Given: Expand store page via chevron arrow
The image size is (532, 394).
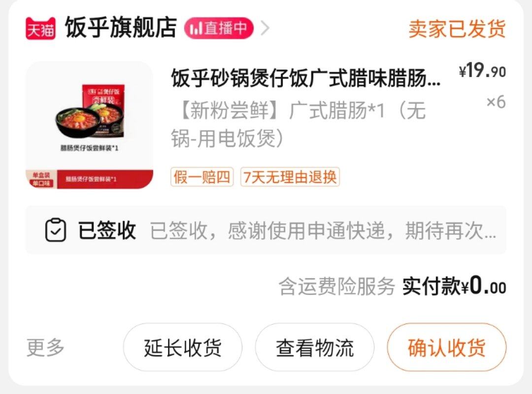Looking at the screenshot, I should tap(265, 28).
